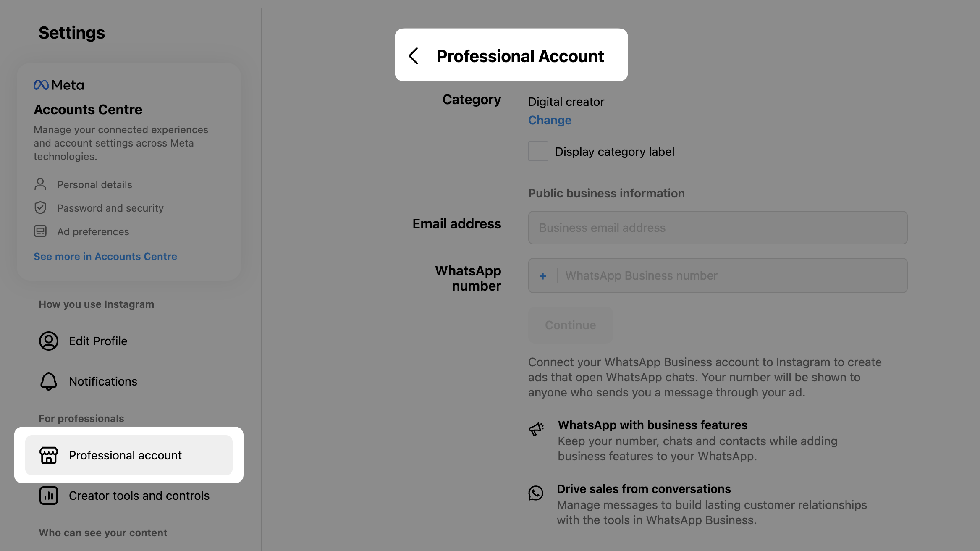The height and width of the screenshot is (551, 980).
Task: Select the Notifications menu item
Action: click(x=103, y=381)
